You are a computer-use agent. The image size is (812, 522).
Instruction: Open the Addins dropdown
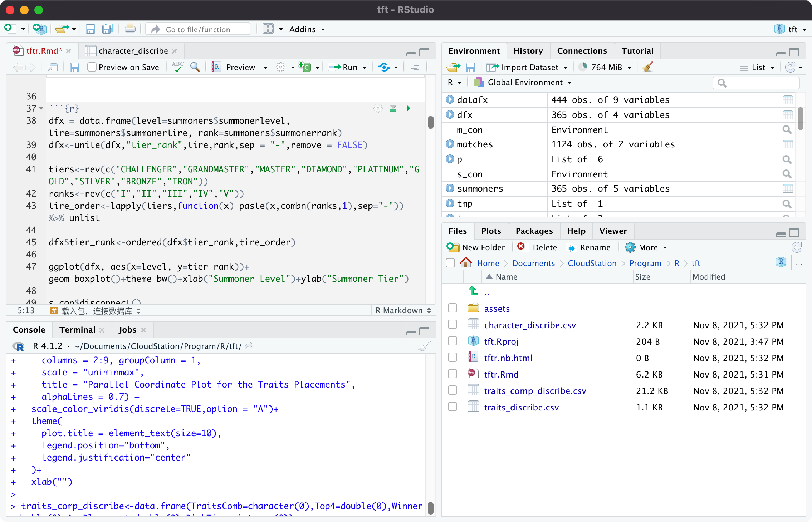[307, 29]
